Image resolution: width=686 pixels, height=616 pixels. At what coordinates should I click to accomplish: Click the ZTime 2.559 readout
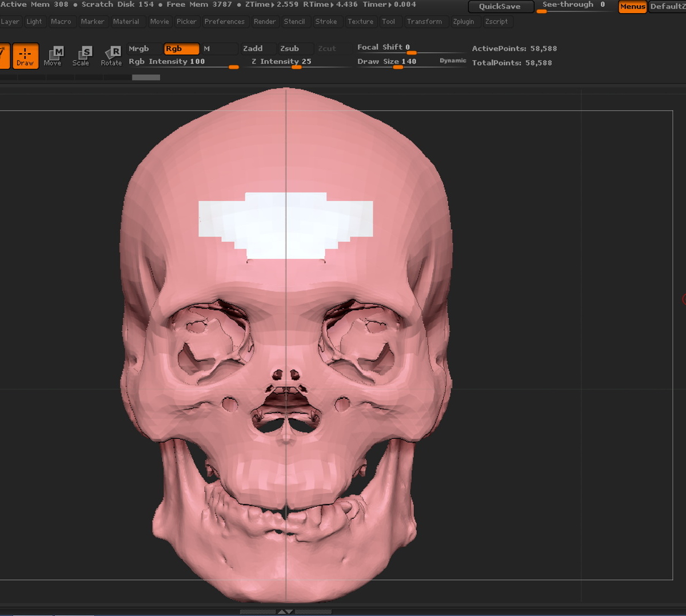coord(272,5)
